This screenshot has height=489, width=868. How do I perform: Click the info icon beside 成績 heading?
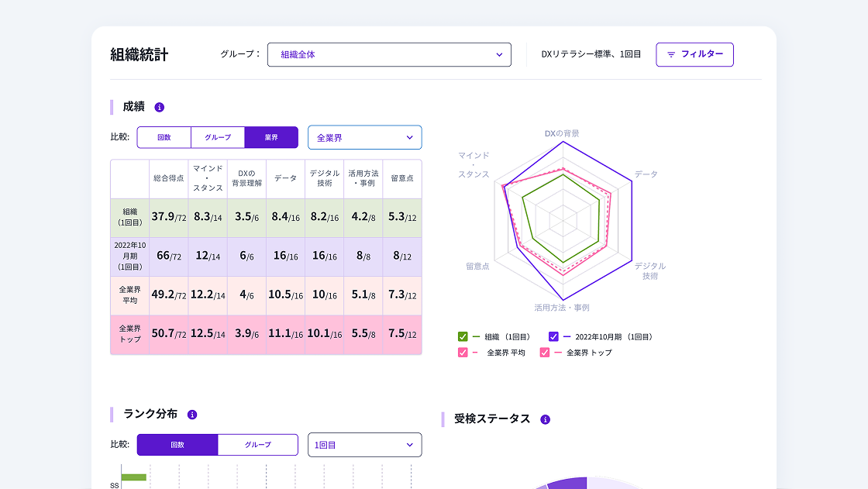pos(160,108)
